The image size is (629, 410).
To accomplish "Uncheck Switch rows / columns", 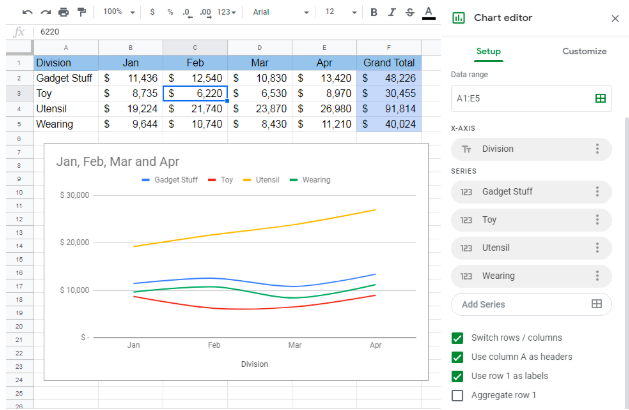I will pyautogui.click(x=457, y=338).
